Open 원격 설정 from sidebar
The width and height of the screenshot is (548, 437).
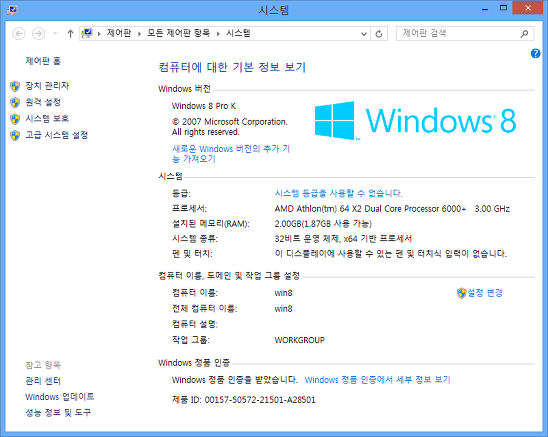(x=43, y=102)
